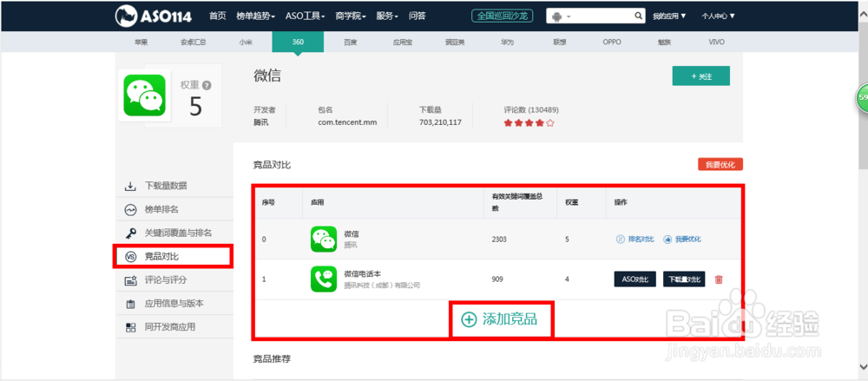The height and width of the screenshot is (381, 868).
Task: Click the 微信电话本 app icon in table
Action: 324,279
